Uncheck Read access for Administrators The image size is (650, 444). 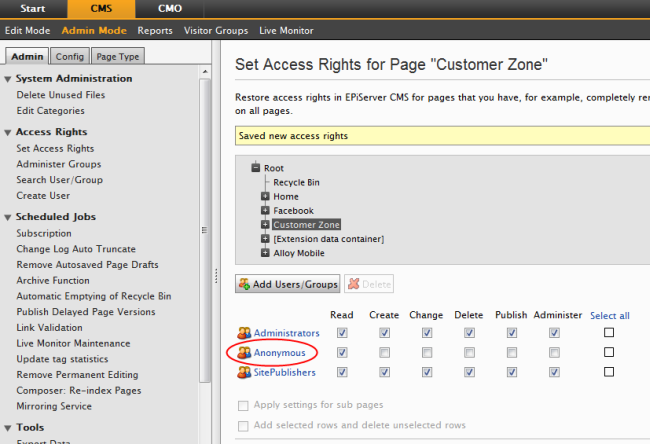(x=342, y=333)
